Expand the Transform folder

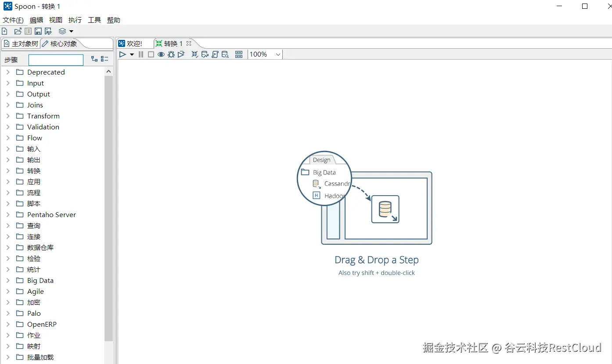(x=8, y=116)
